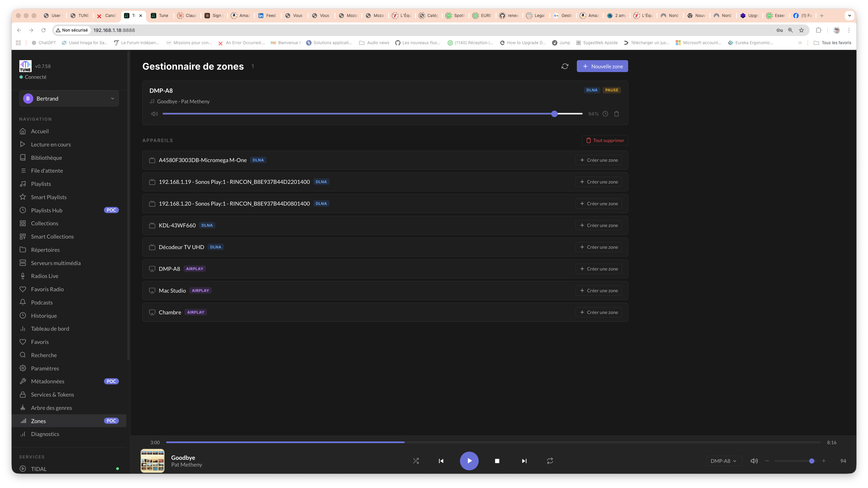Click Tout supprimer to remove all devices

click(x=605, y=140)
